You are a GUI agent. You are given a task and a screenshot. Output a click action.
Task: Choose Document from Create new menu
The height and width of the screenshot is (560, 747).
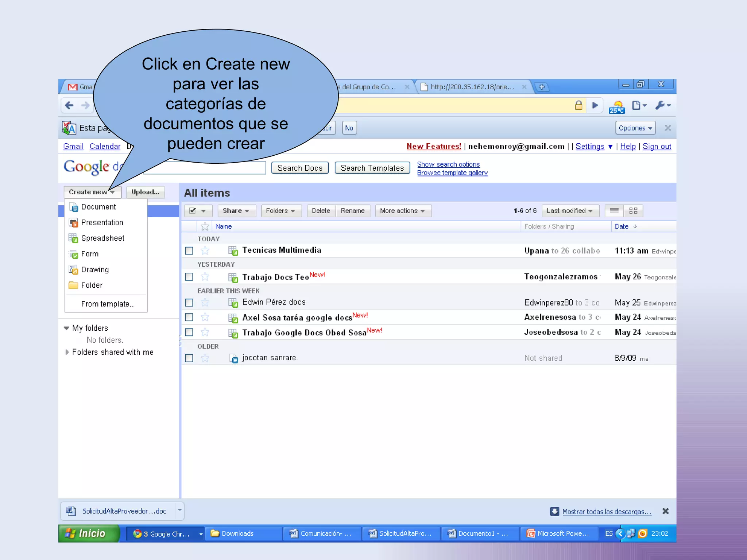(106, 207)
